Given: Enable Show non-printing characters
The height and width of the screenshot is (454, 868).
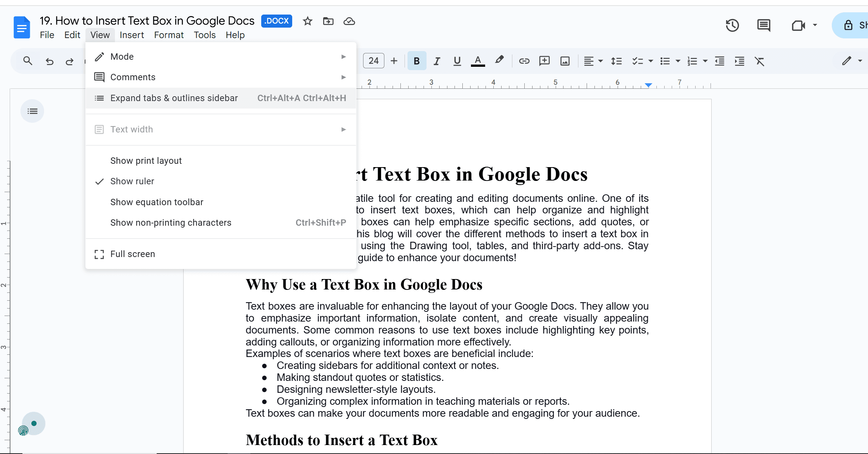Looking at the screenshot, I should pyautogui.click(x=221, y=223).
